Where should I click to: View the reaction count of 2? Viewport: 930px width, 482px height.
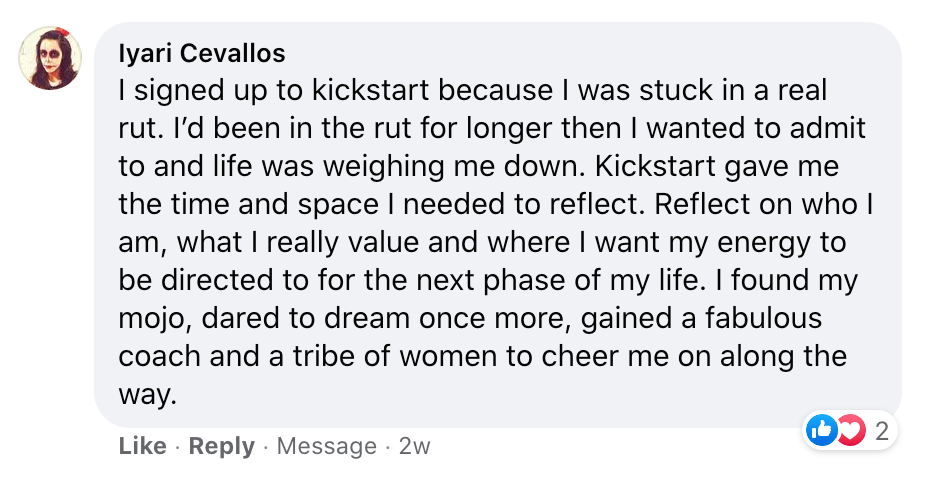(881, 431)
